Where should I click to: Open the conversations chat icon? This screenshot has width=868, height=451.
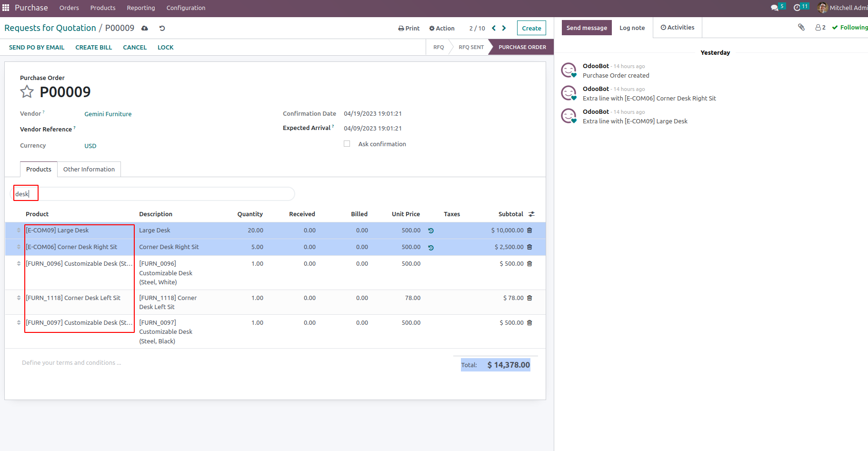pos(775,8)
